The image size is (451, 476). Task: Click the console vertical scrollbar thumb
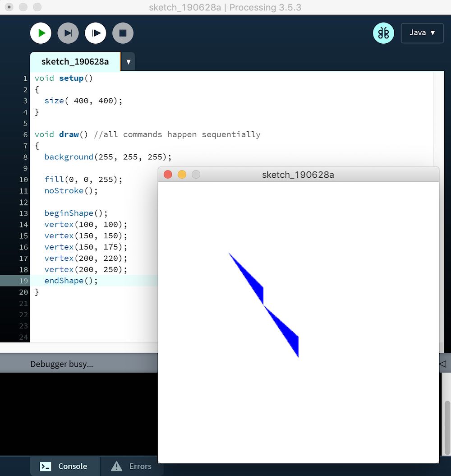447,427
